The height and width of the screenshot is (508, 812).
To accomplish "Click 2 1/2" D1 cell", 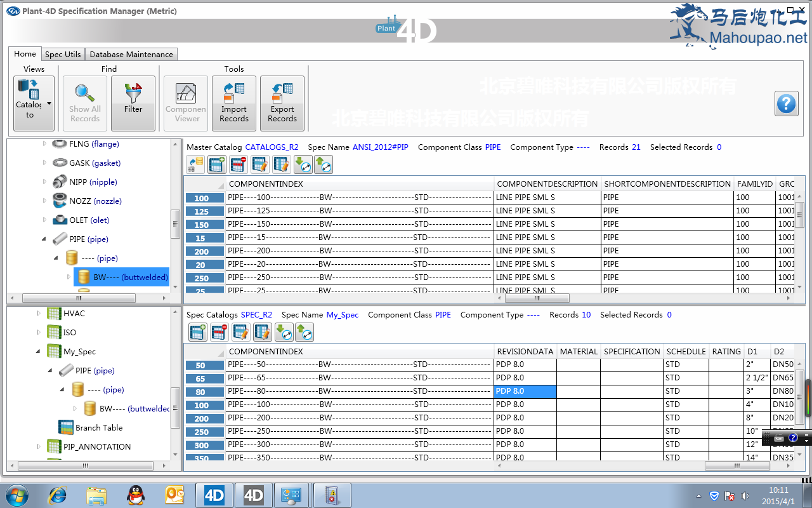I will (x=757, y=378).
